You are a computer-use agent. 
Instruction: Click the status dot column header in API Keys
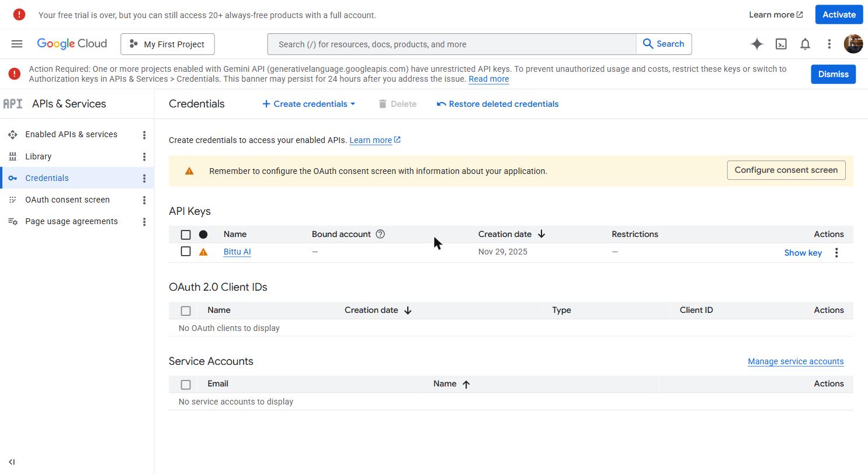tap(203, 235)
